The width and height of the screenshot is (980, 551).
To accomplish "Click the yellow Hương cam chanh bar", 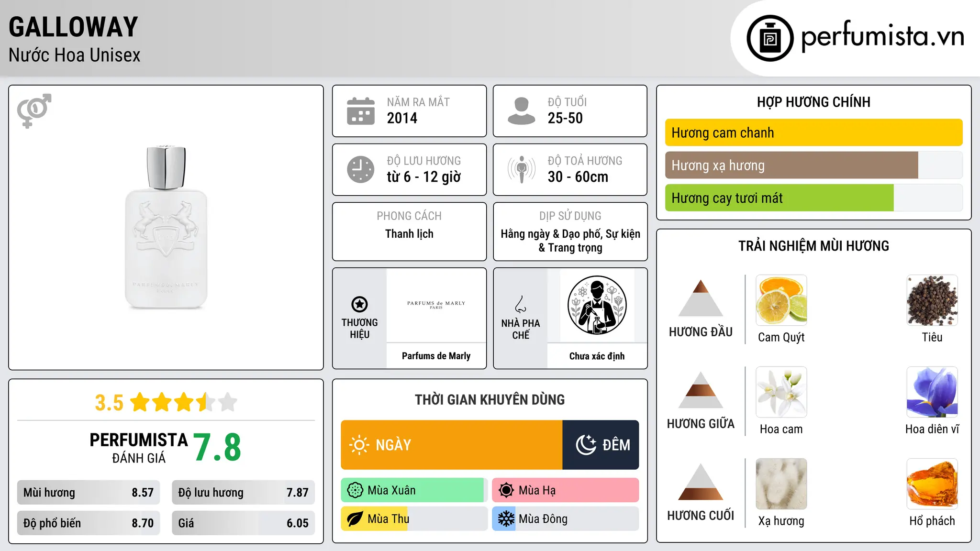I will (813, 132).
